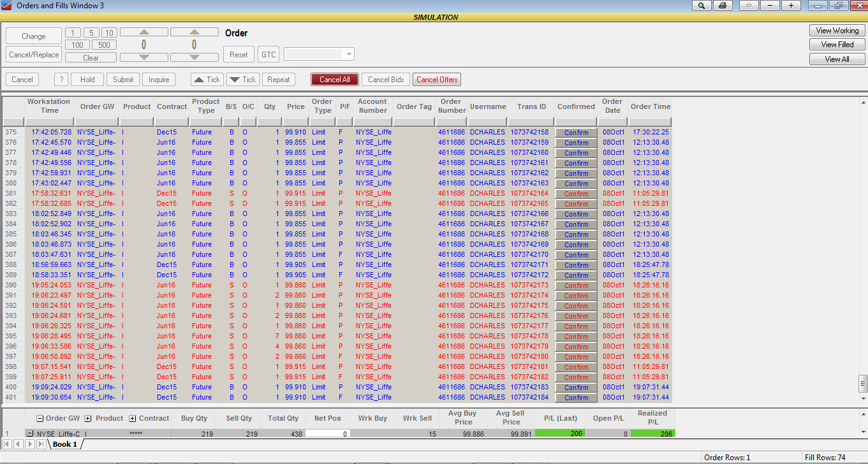Image resolution: width=868 pixels, height=464 pixels.
Task: Click the Order Time column header
Action: tap(650, 106)
